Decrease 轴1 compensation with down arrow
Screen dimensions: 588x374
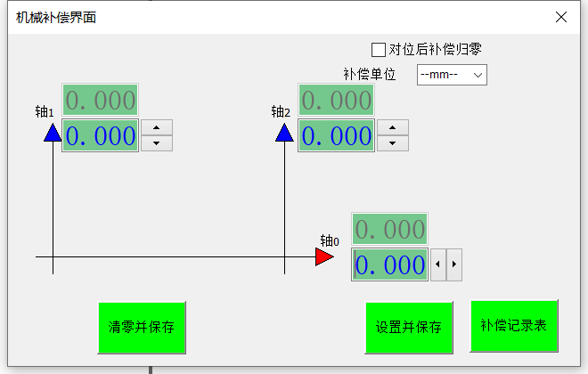tap(157, 143)
